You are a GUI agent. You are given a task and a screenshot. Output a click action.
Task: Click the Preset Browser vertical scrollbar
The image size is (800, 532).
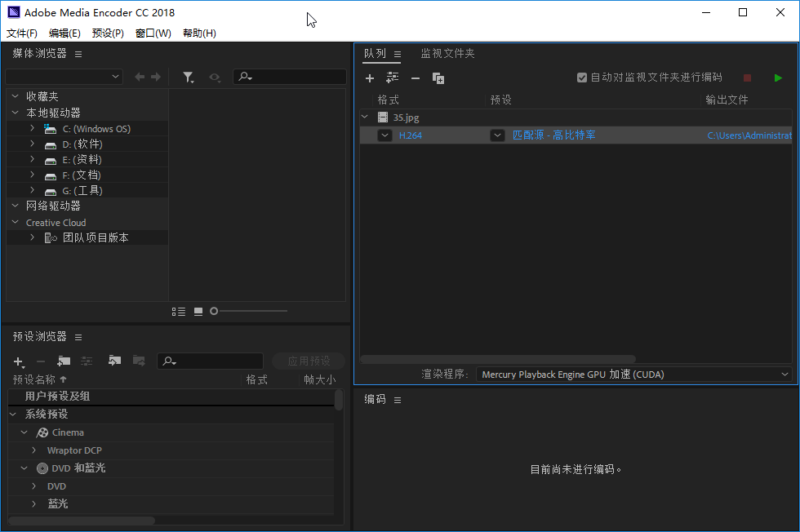point(339,400)
